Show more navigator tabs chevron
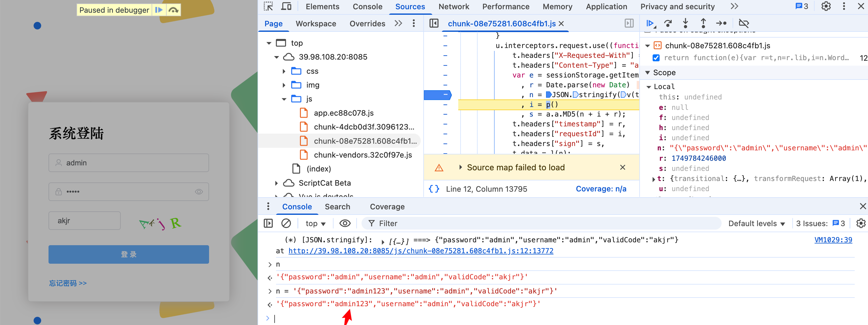The width and height of the screenshot is (868, 325). pyautogui.click(x=398, y=23)
